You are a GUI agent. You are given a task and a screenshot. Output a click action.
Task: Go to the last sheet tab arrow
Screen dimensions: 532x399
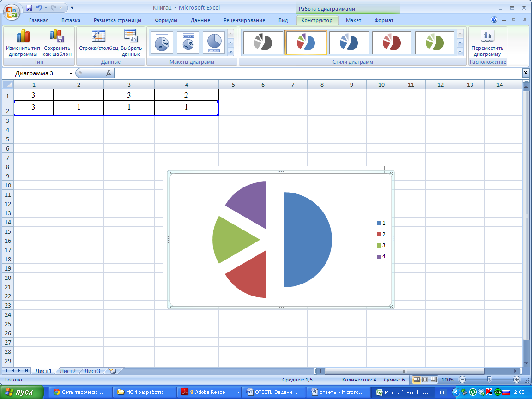coord(26,371)
